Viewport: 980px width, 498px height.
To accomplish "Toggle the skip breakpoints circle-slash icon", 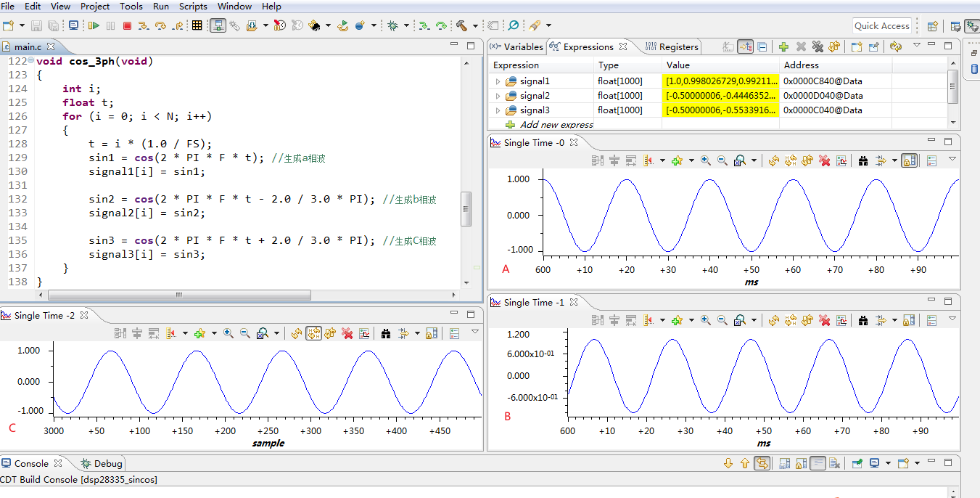I will (x=513, y=25).
